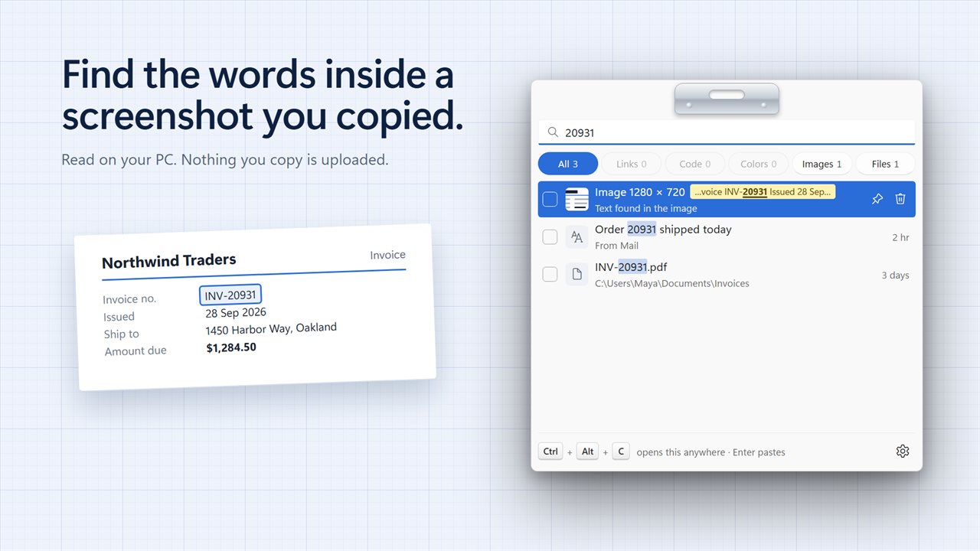Click the metal clipboard clip at top

pyautogui.click(x=727, y=99)
